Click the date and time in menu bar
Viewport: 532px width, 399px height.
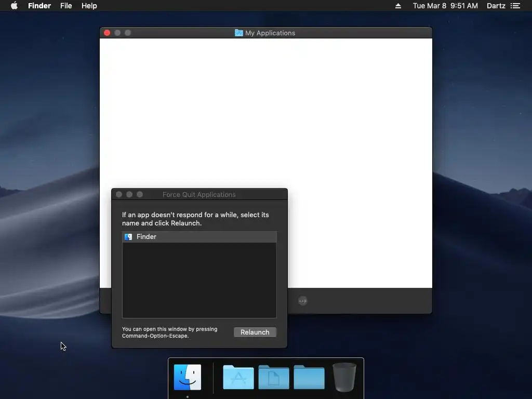click(x=445, y=6)
